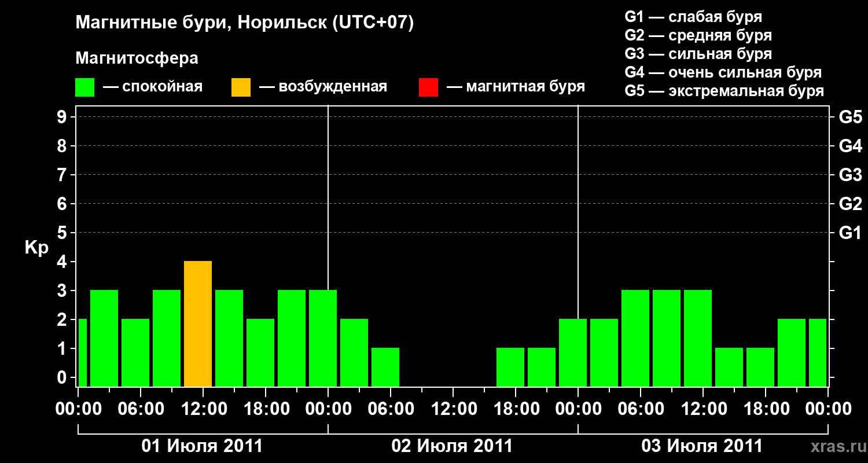This screenshot has height=463, width=868.
Task: Click the '— спокойная' legend label
Action: (153, 87)
